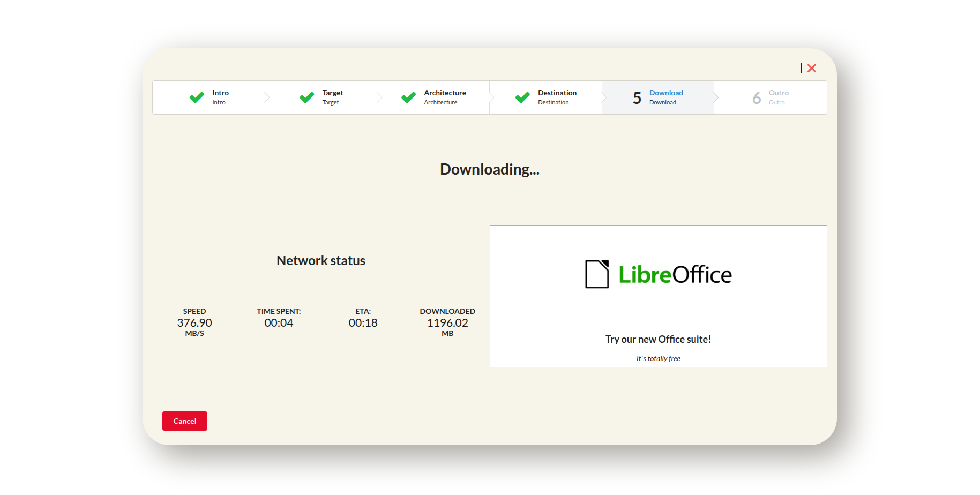Click the TIME SPENT: label
980x495 pixels.
point(279,311)
